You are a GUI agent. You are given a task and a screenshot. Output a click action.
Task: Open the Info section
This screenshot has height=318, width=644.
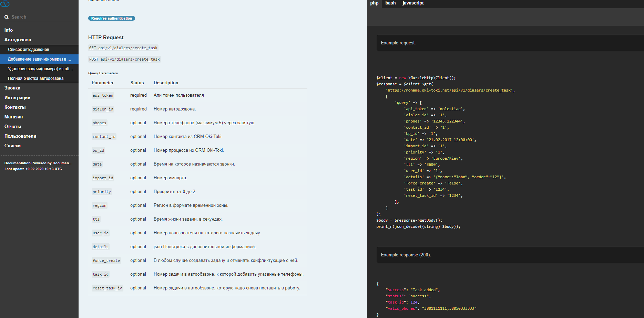pos(9,30)
